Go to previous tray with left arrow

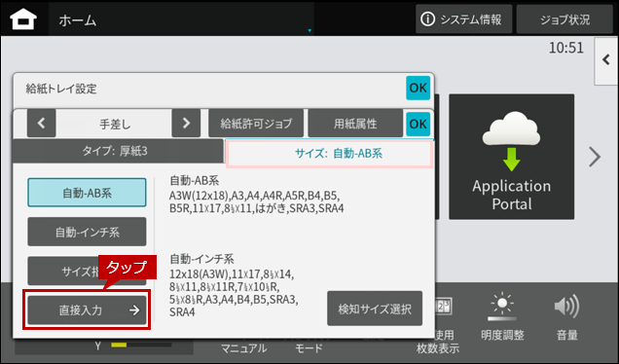pos(42,124)
